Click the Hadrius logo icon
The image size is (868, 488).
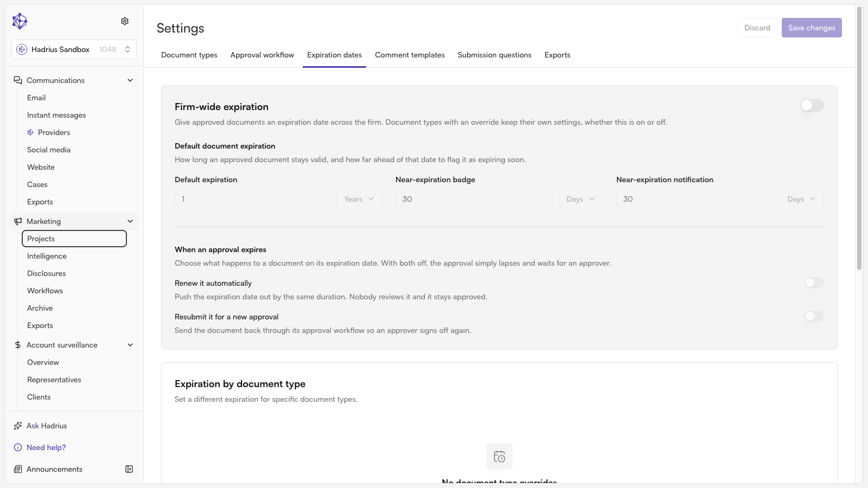(x=20, y=21)
